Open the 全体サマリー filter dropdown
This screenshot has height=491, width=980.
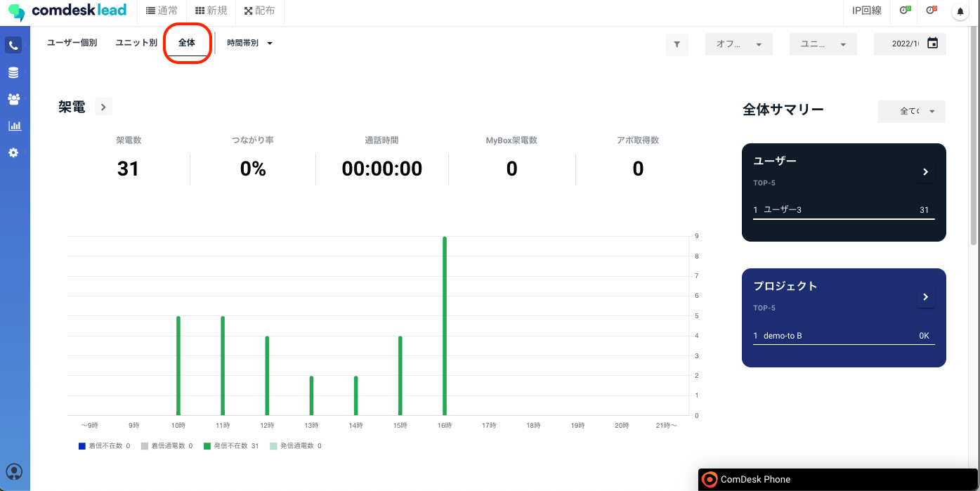911,111
